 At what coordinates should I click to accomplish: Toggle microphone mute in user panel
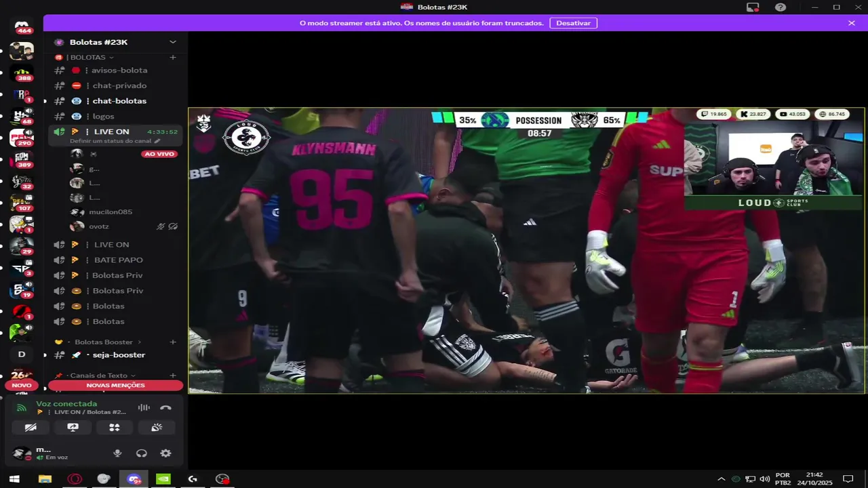pos(117,453)
